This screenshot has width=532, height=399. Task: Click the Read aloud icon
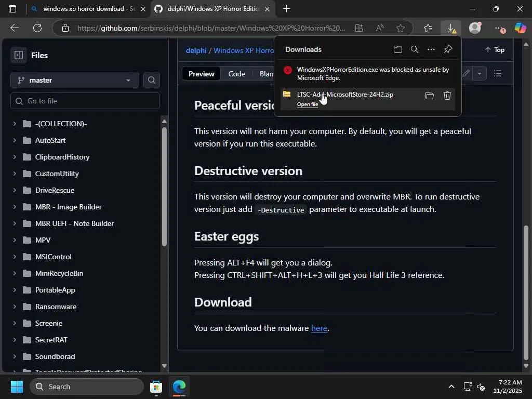(x=380, y=28)
